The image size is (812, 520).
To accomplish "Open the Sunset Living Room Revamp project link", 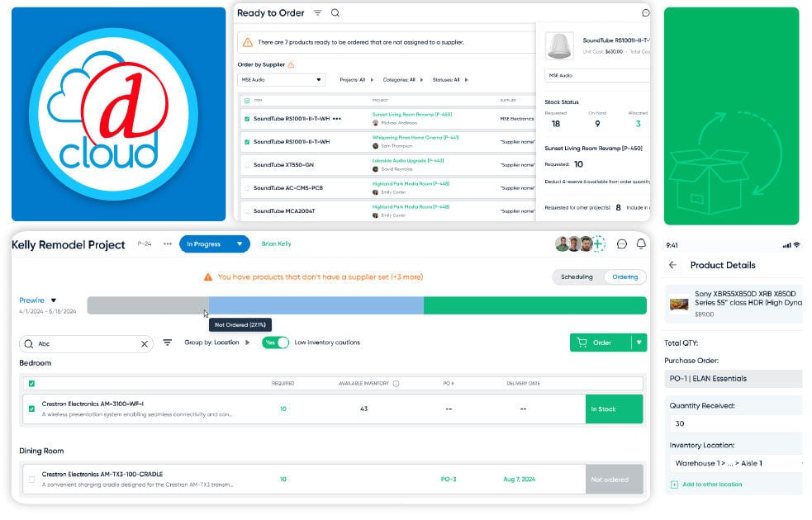I will [x=412, y=114].
